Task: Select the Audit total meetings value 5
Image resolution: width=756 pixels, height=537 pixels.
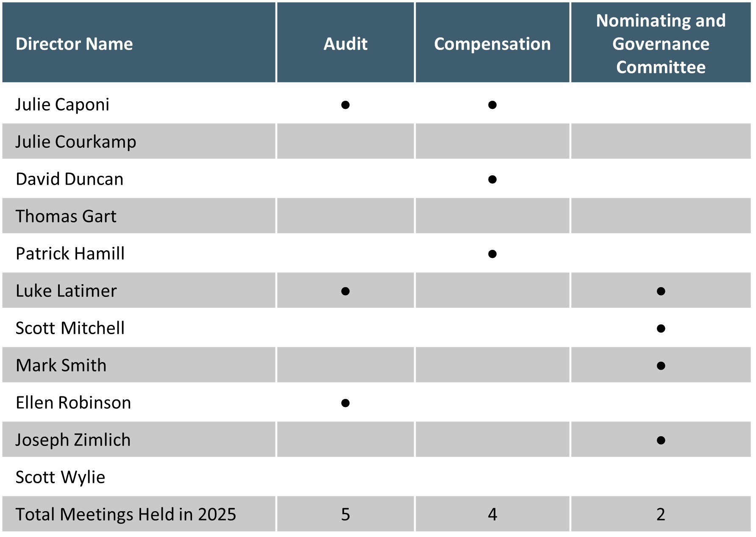Action: point(345,514)
